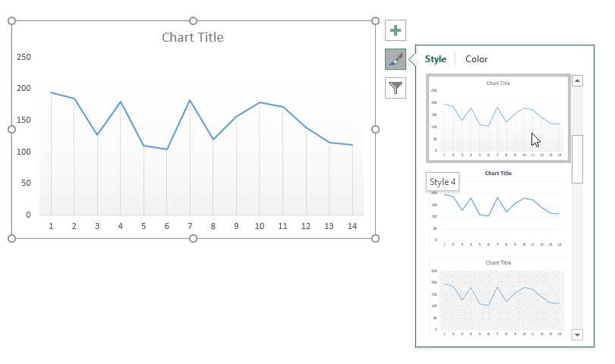Select the top-middle chart sizing handle
Viewport: 615px width, 364px height.
[x=193, y=21]
